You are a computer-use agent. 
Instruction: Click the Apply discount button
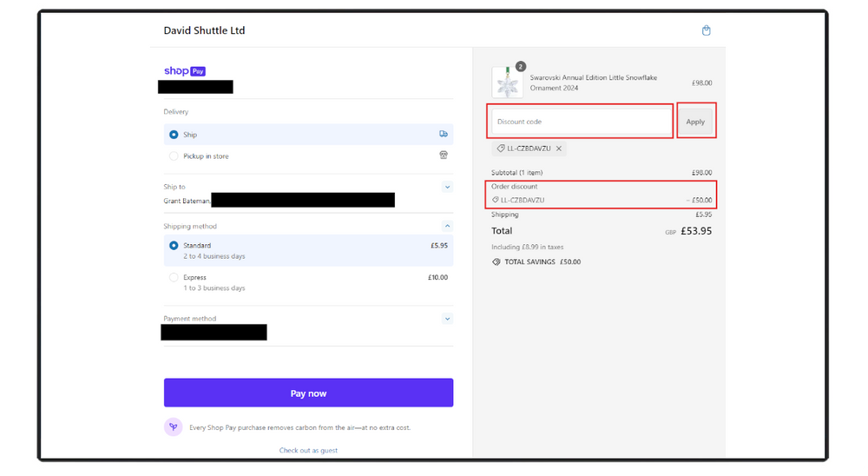695,122
